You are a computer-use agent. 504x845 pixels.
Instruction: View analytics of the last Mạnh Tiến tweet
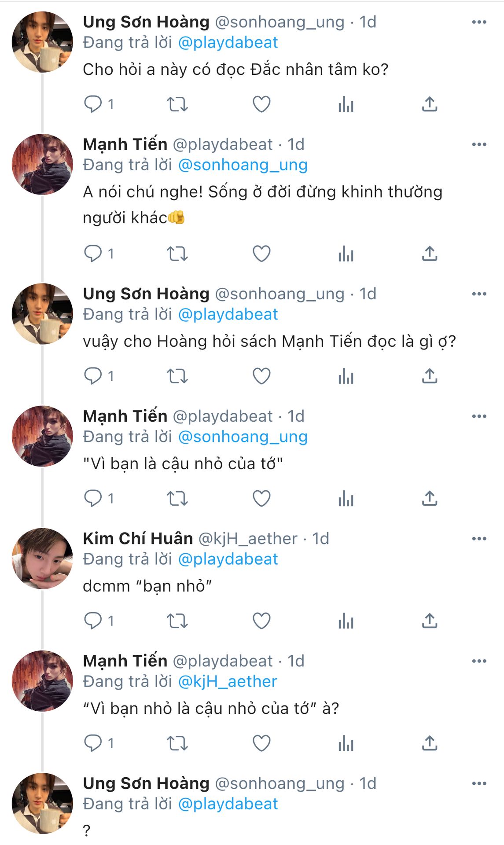346,743
